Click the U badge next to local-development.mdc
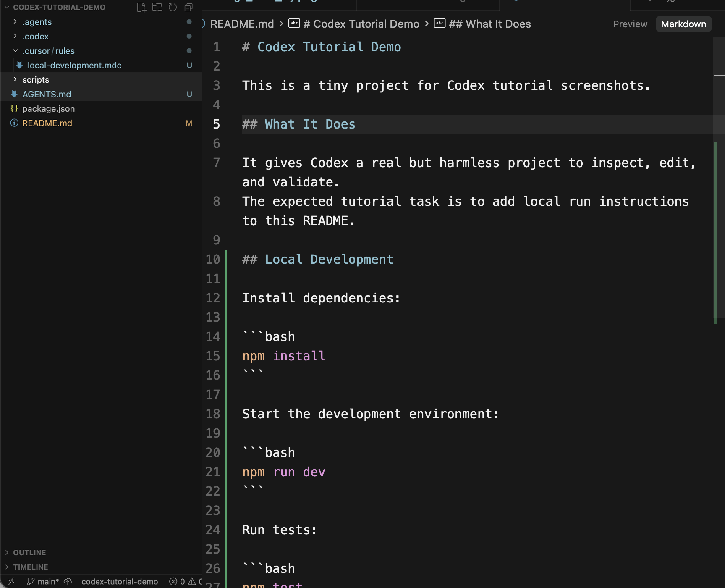Screen dimensions: 725x588 (189, 65)
